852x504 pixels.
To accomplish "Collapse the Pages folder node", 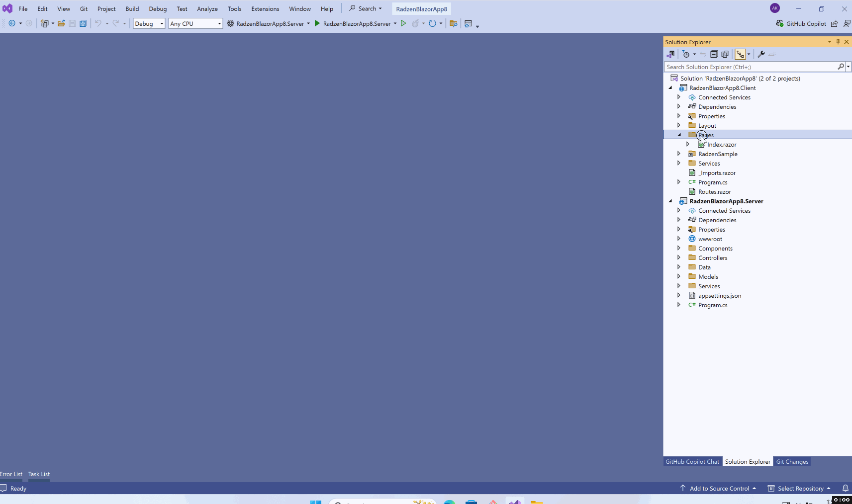I will 679,135.
